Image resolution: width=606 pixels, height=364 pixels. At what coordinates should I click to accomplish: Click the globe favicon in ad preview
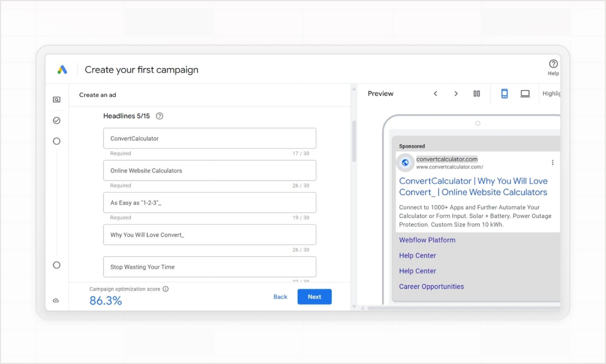pyautogui.click(x=405, y=162)
